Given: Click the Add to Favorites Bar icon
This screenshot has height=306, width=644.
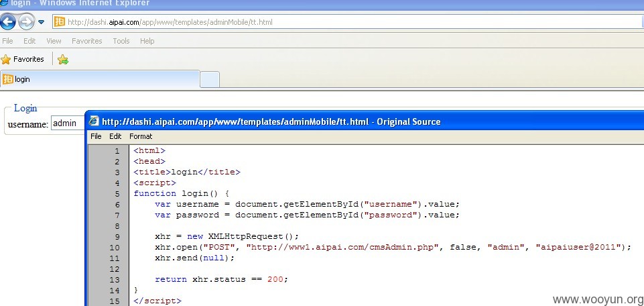Looking at the screenshot, I should tap(63, 60).
